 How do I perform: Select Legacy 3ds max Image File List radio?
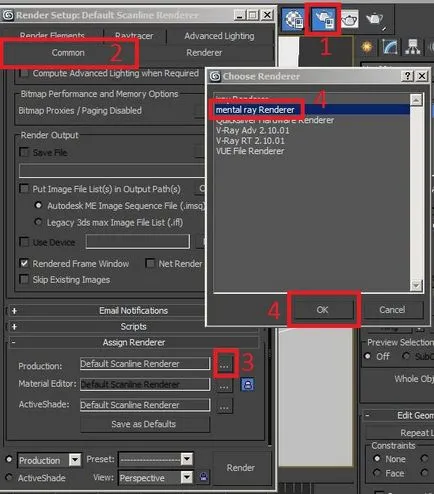[x=38, y=222]
